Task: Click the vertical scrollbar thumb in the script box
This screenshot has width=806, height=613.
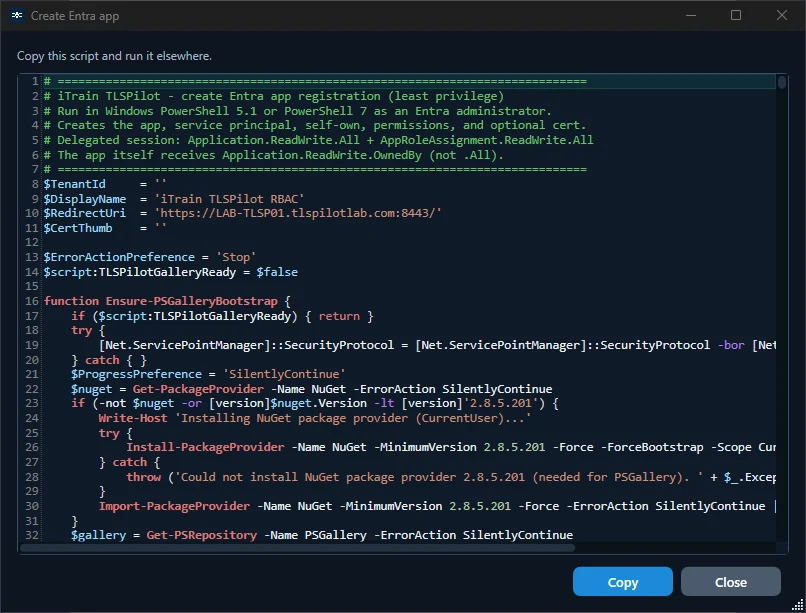Action: pos(782,82)
